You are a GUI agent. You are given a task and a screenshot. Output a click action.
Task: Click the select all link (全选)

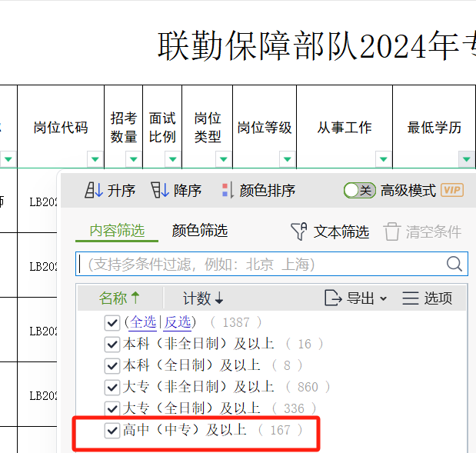(142, 322)
